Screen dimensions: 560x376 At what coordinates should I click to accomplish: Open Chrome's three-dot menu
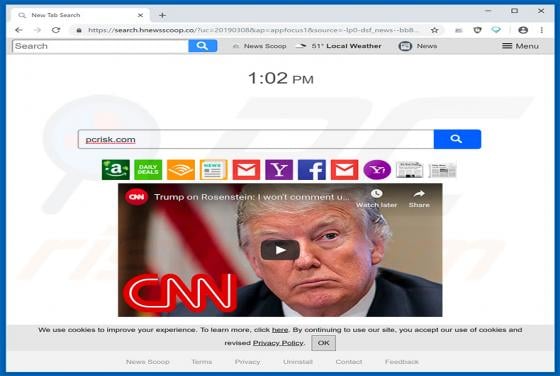(542, 30)
